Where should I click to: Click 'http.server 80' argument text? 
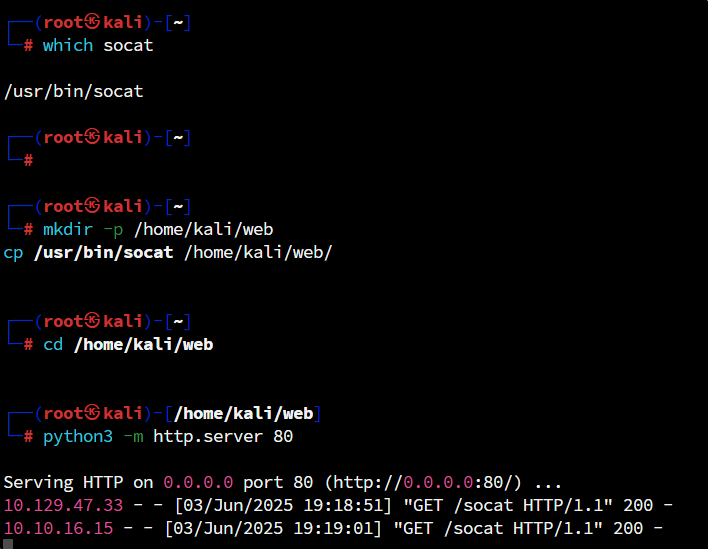[223, 437]
